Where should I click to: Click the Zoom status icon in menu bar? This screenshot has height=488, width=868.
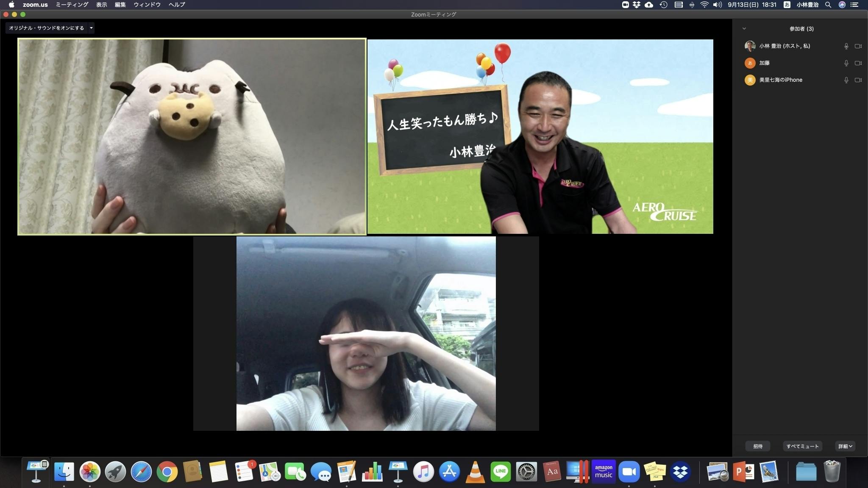(625, 5)
